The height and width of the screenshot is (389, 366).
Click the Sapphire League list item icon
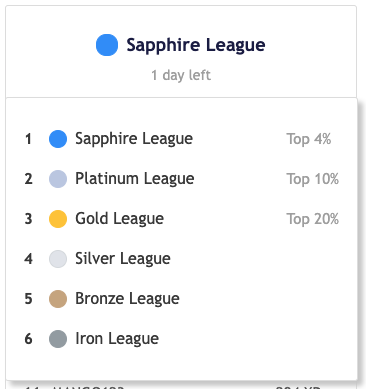(58, 139)
